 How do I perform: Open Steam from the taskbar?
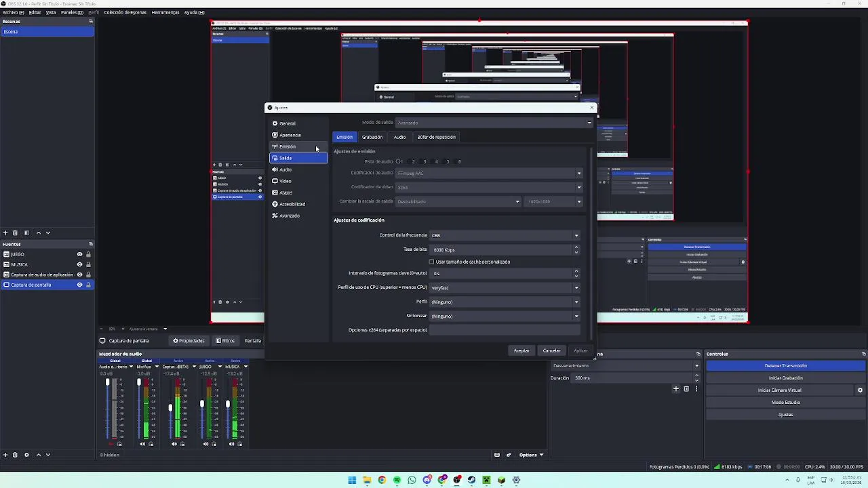point(471,480)
